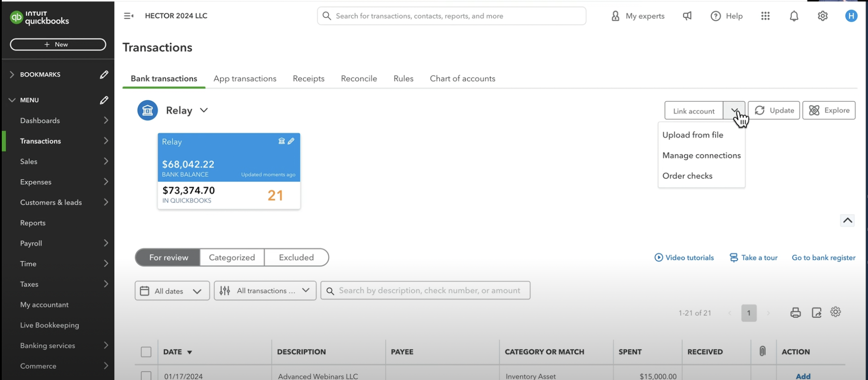Tick the checkbox for the 01/17/2024 row
Viewport: 868px width, 380px height.
click(x=146, y=376)
